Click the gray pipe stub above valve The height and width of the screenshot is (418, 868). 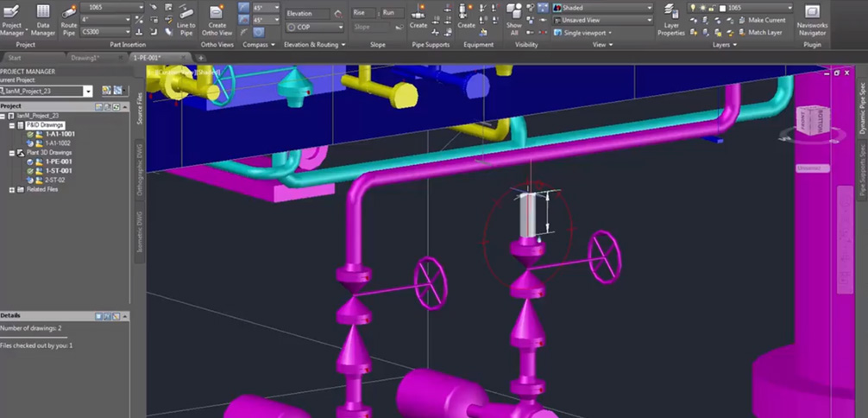pyautogui.click(x=529, y=214)
